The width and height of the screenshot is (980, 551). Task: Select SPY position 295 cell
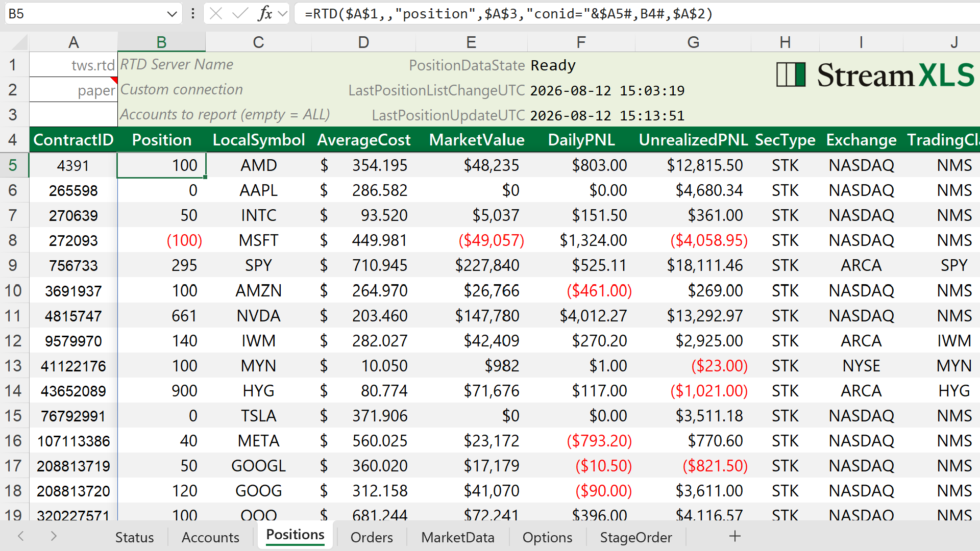pos(161,265)
